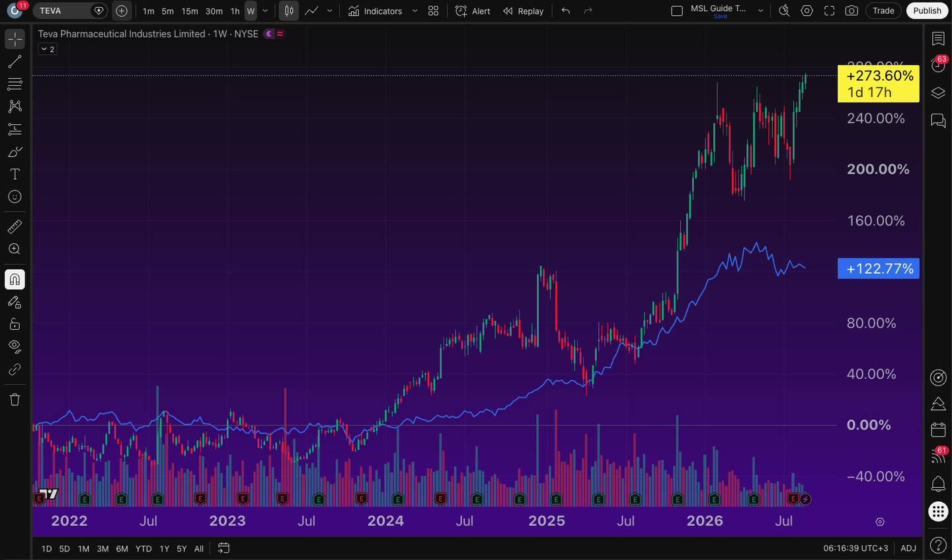Expand the favorite indicators dropdown arrow
This screenshot has width=952, height=560.
click(415, 11)
